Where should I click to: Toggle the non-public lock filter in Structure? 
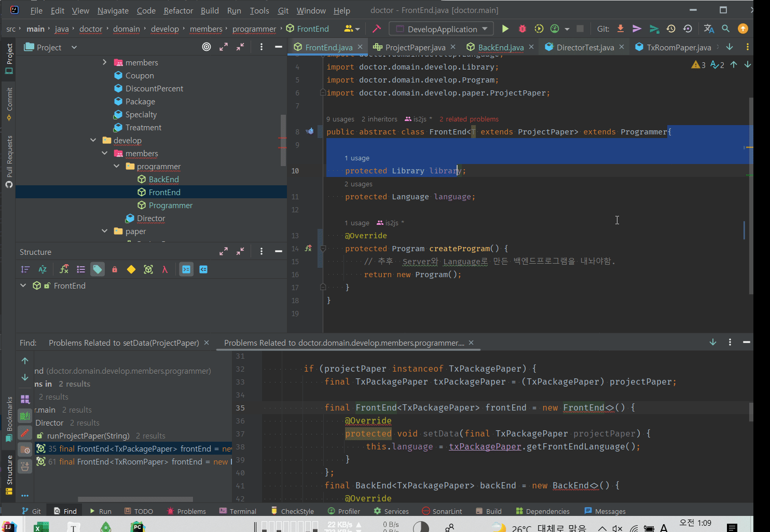(x=115, y=269)
